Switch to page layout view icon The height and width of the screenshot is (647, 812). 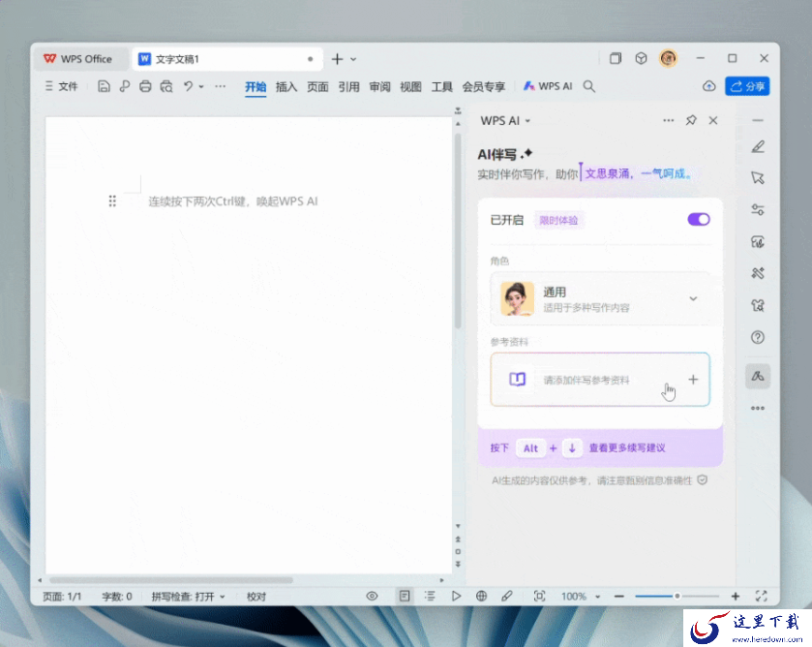click(x=405, y=597)
